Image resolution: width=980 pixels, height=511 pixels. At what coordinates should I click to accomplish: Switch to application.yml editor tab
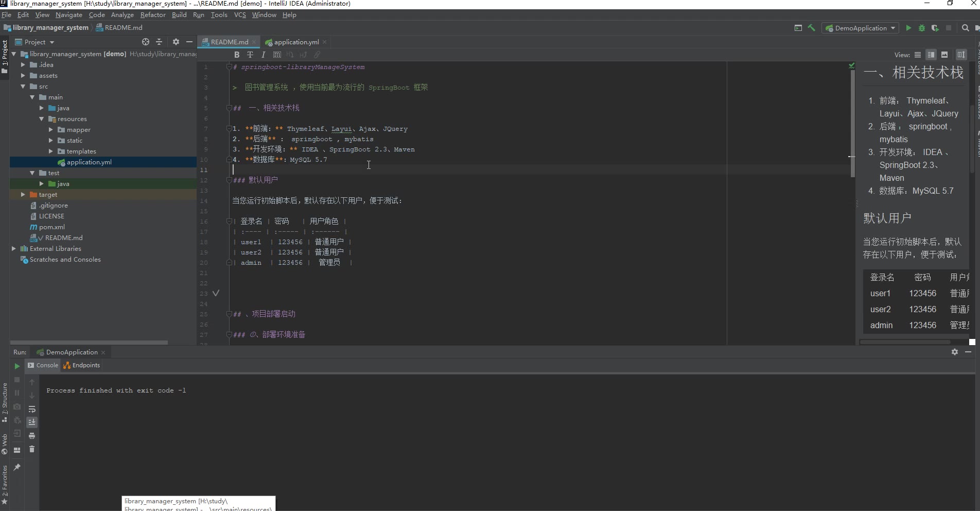point(296,42)
